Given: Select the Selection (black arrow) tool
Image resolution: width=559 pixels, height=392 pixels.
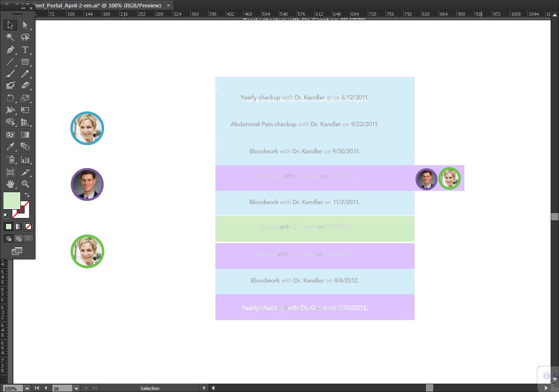Looking at the screenshot, I should (10, 25).
